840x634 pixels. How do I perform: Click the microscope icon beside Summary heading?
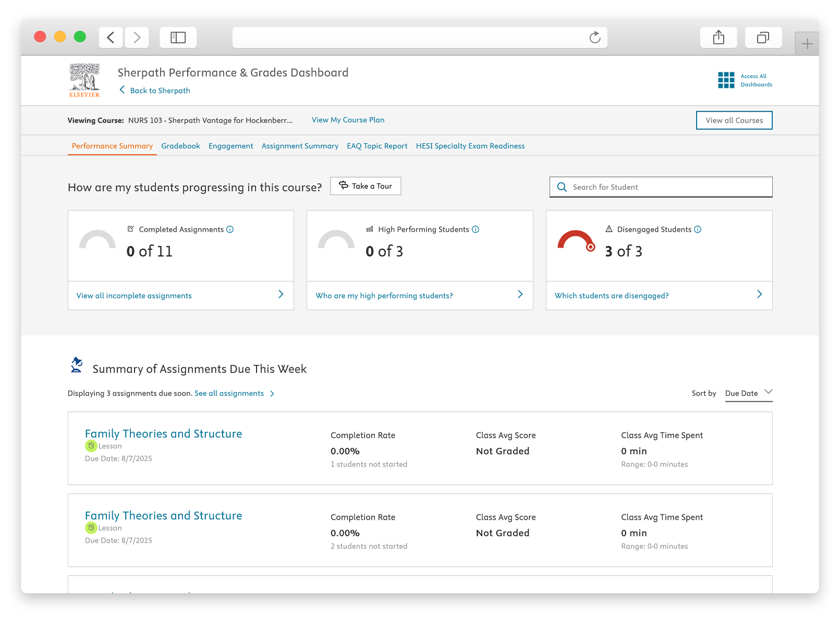click(x=77, y=365)
